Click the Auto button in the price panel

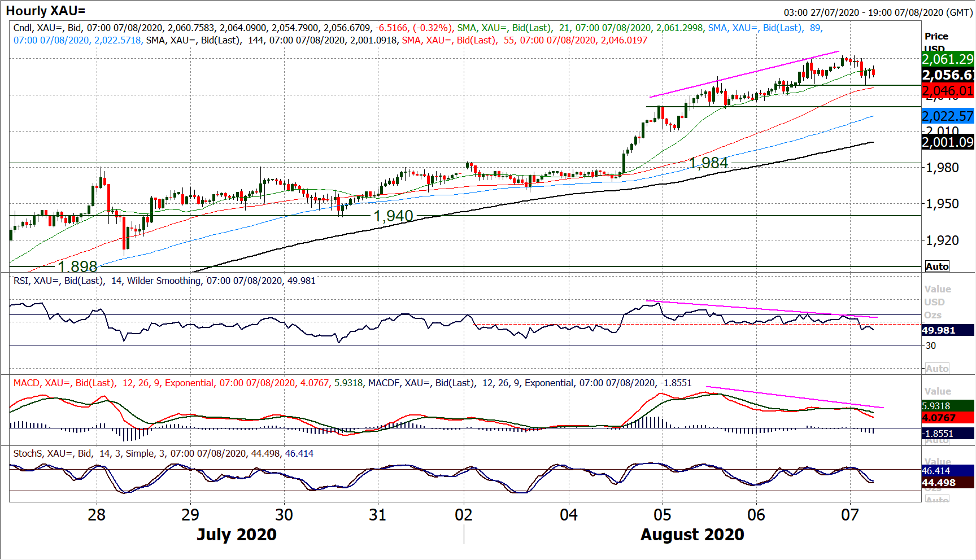(937, 266)
